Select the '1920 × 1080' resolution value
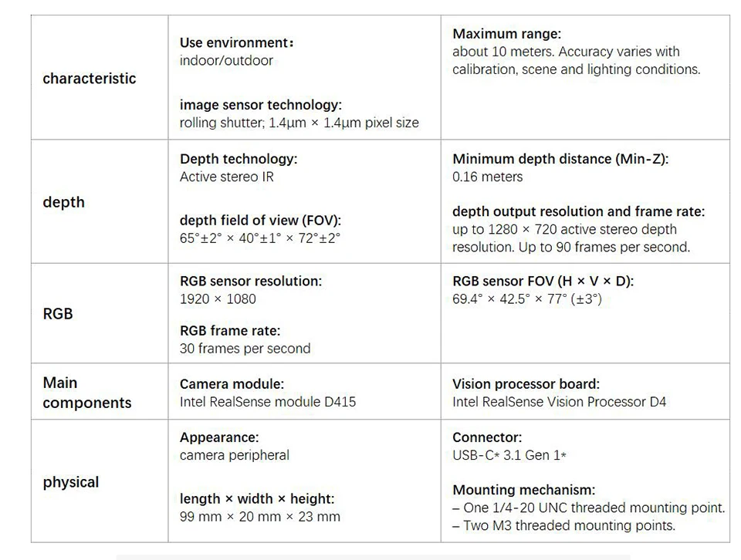The height and width of the screenshot is (560, 741). click(218, 299)
